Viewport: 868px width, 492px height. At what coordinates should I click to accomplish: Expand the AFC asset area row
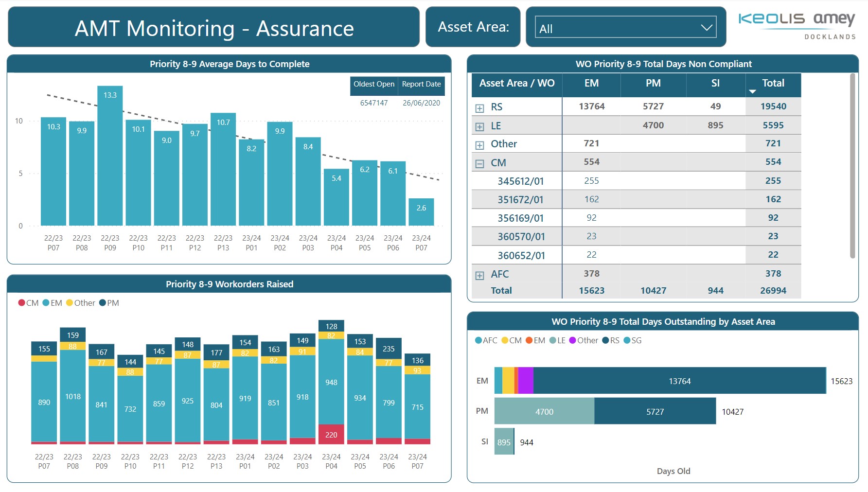click(x=479, y=276)
